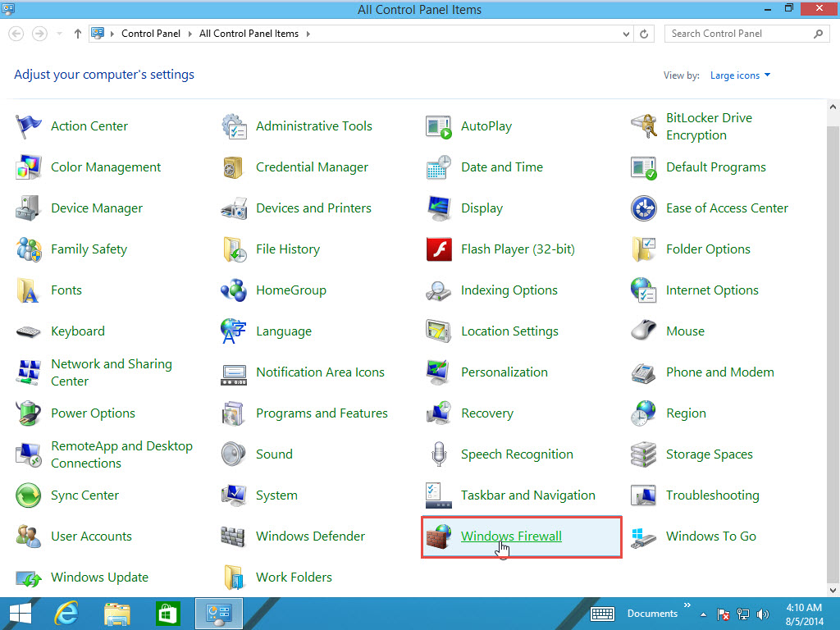Open the Speech Recognition microphone icon
The width and height of the screenshot is (840, 630).
[439, 454]
